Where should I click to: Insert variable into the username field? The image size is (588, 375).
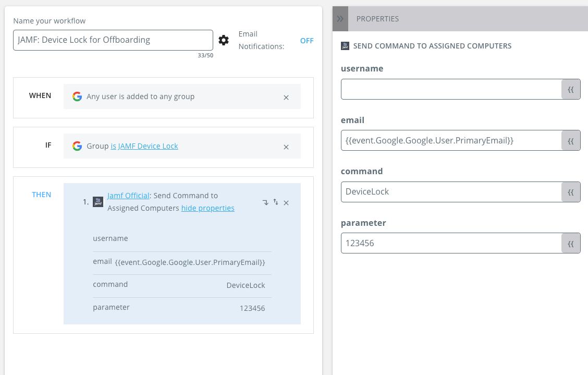[571, 89]
